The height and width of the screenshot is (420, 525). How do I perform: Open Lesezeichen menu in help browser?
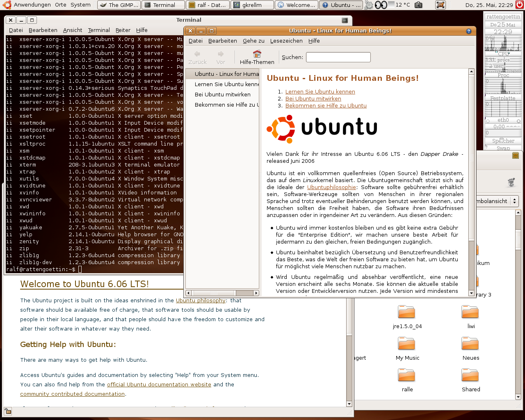286,41
